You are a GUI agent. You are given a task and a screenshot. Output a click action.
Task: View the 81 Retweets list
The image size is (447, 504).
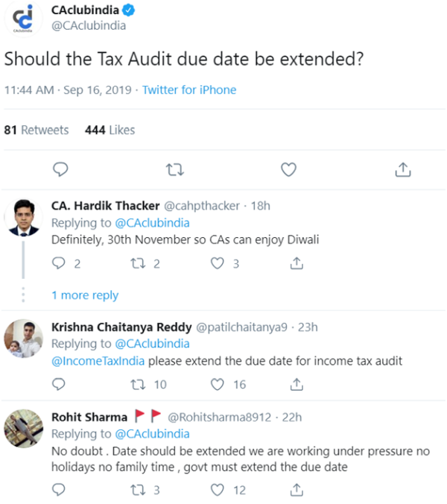tap(37, 130)
